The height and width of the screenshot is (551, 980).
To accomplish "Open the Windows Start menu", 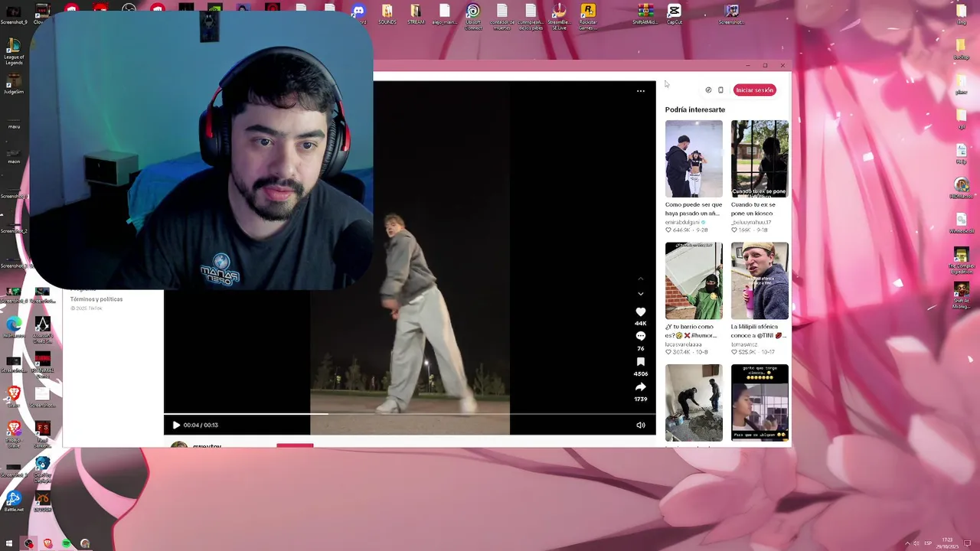I will pyautogui.click(x=9, y=544).
